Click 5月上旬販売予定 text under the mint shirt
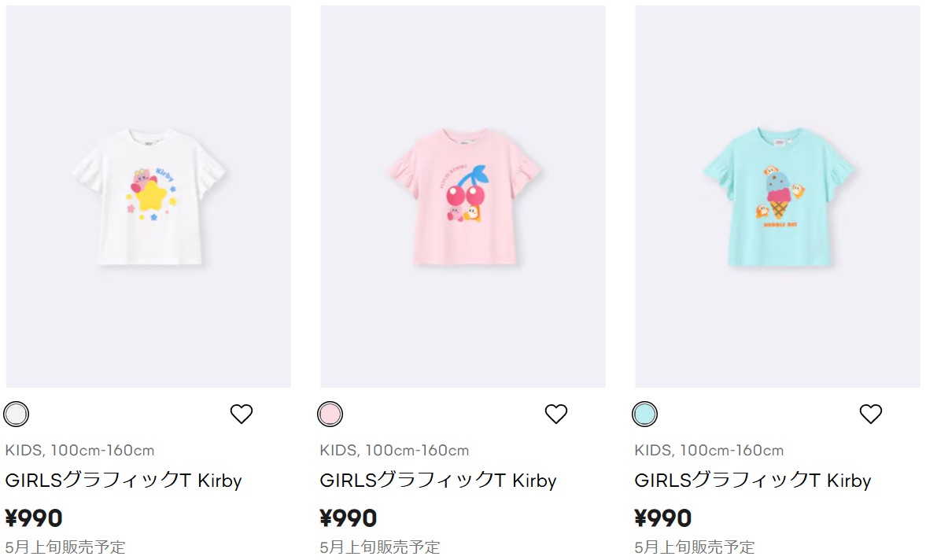 [x=695, y=547]
